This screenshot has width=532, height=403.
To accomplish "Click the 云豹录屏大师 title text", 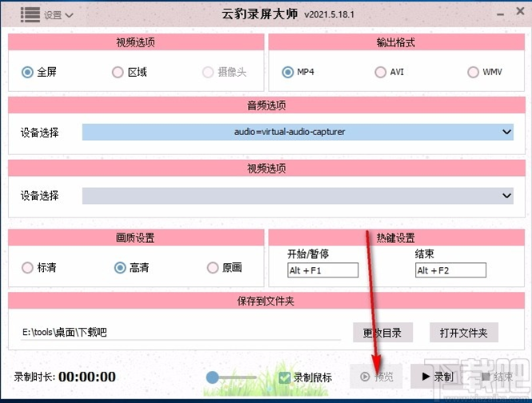I will pyautogui.click(x=259, y=14).
